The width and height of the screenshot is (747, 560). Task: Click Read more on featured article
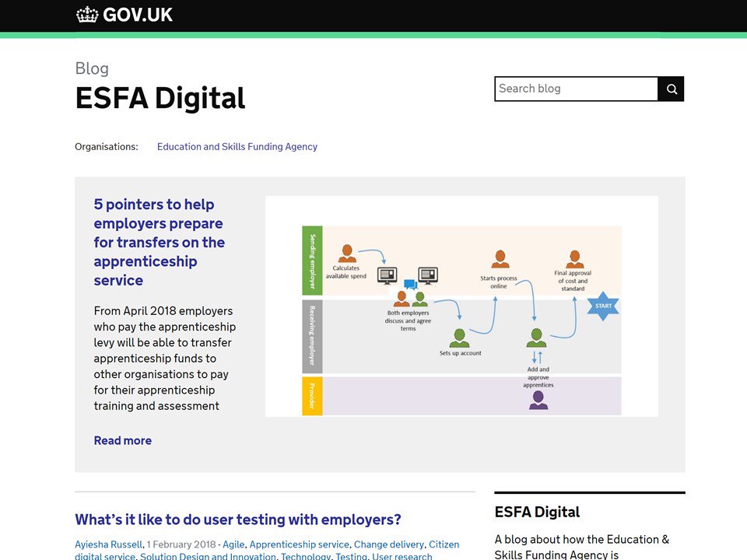122,440
